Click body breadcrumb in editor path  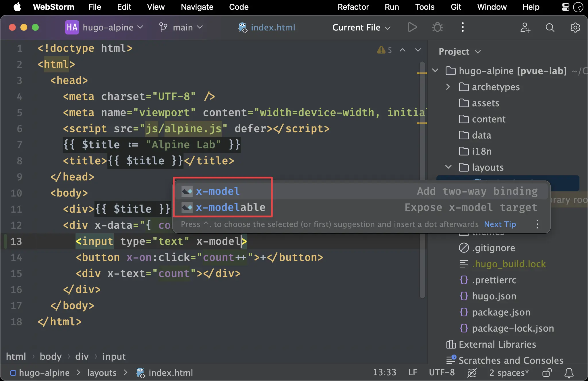point(51,357)
